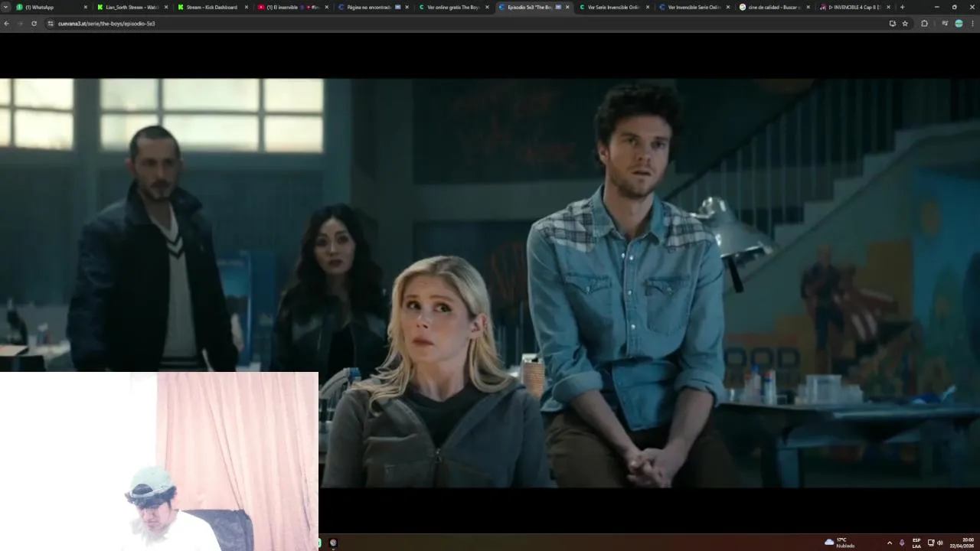The width and height of the screenshot is (980, 551).
Task: View site information icon in address bar
Action: [x=51, y=24]
